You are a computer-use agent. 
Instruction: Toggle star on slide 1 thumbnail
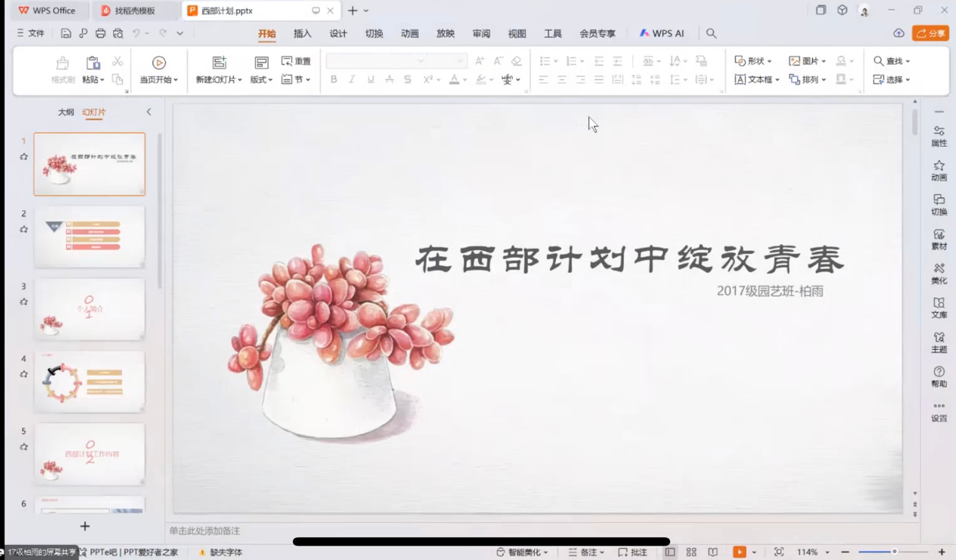23,157
